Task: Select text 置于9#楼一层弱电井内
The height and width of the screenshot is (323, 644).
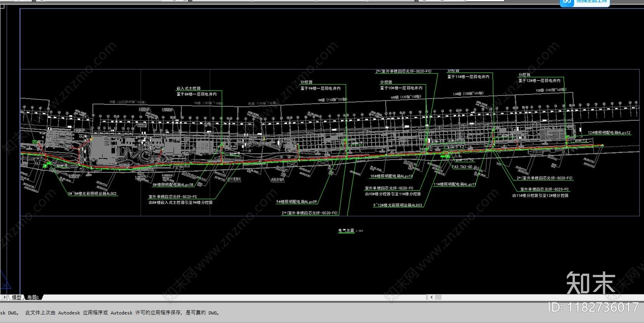Action: 320,88
